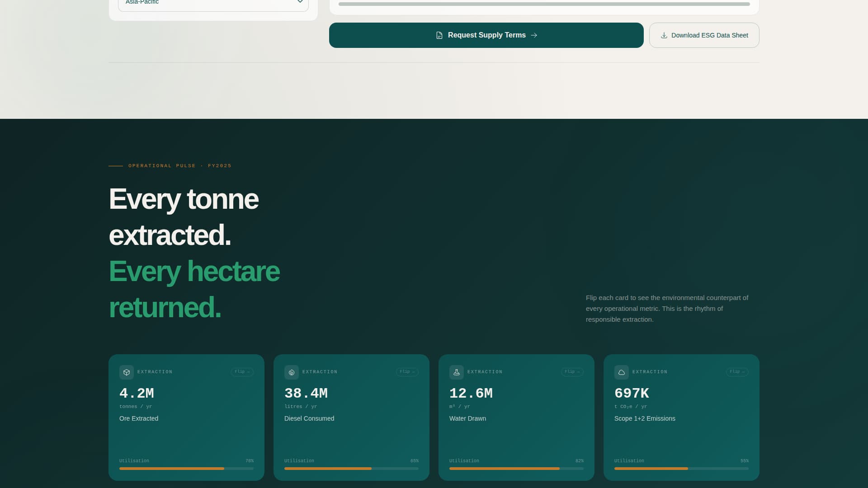868x488 pixels.
Task: Flip the Diesel Consumed card
Action: coord(407,372)
